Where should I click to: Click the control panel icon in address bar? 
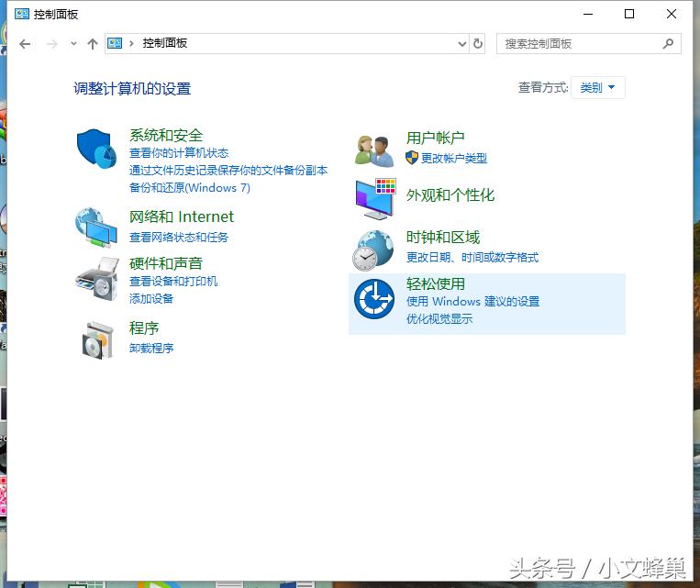115,43
